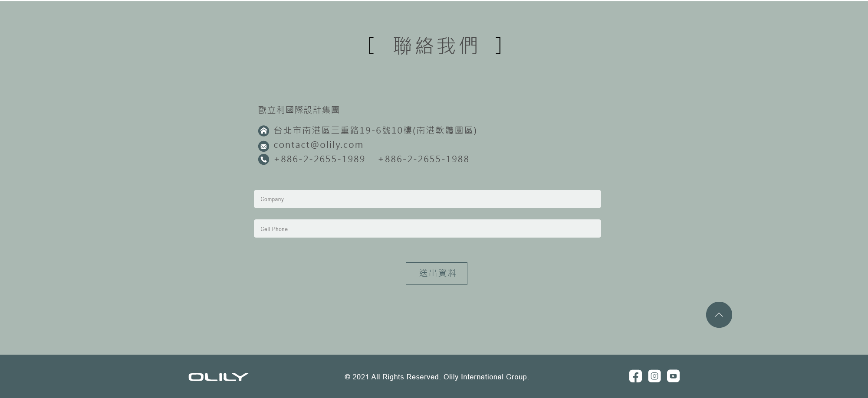Click the 歐立利國際設計集團 company name
868x398 pixels.
(299, 110)
